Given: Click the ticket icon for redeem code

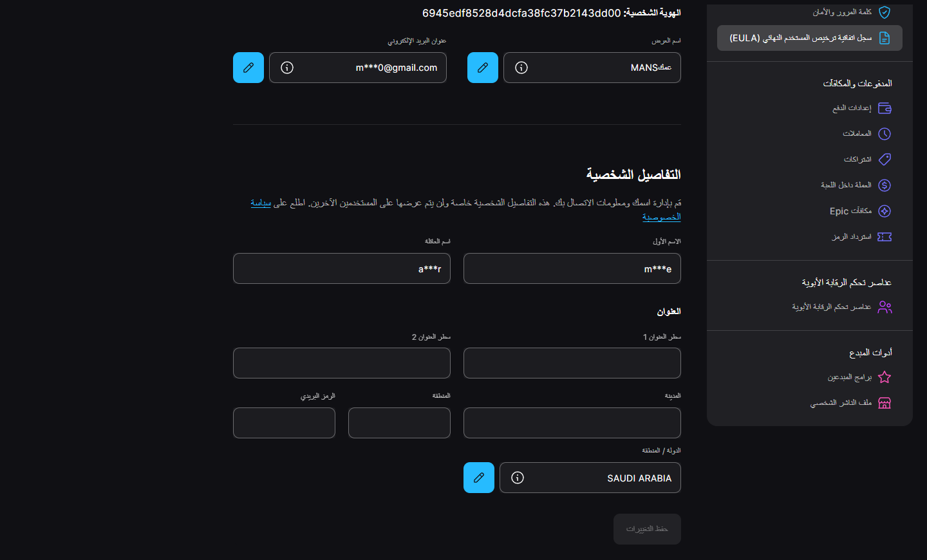Looking at the screenshot, I should tap(885, 237).
